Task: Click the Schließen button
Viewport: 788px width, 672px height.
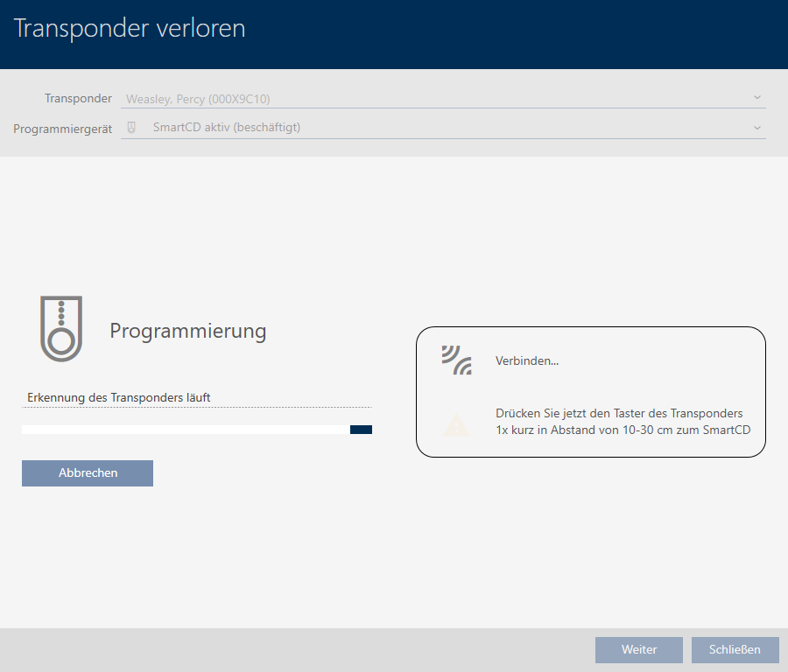Action: [x=735, y=649]
